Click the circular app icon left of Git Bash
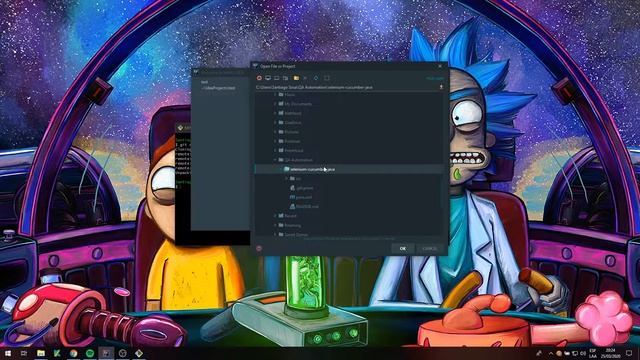The height and width of the screenshot is (360, 640). (122, 353)
